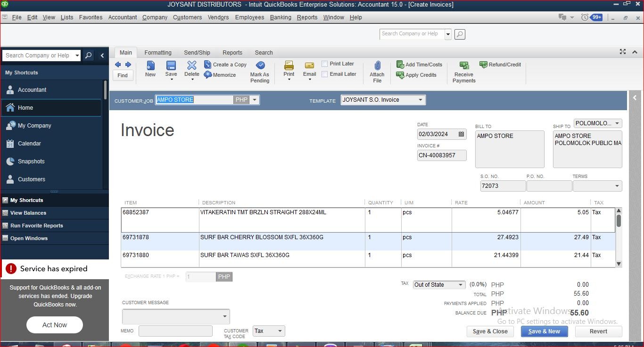Save the invoice using the Save icon
The image size is (644, 347).
pos(171,69)
